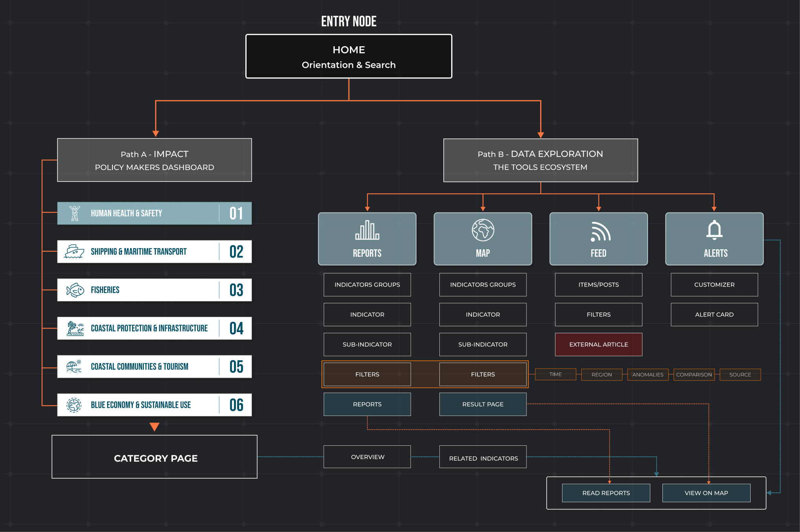Select the Shipping & Maritime Transport row
The width and height of the screenshot is (800, 532).
[154, 252]
